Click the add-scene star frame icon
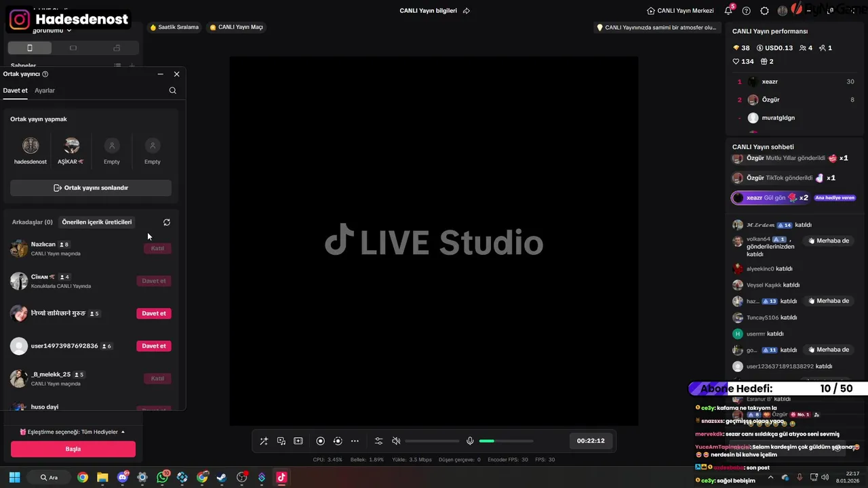The width and height of the screenshot is (868, 488). coord(298,441)
